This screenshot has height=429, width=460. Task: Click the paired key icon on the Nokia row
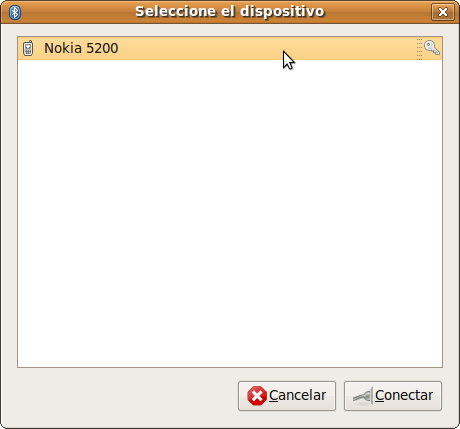coord(432,47)
